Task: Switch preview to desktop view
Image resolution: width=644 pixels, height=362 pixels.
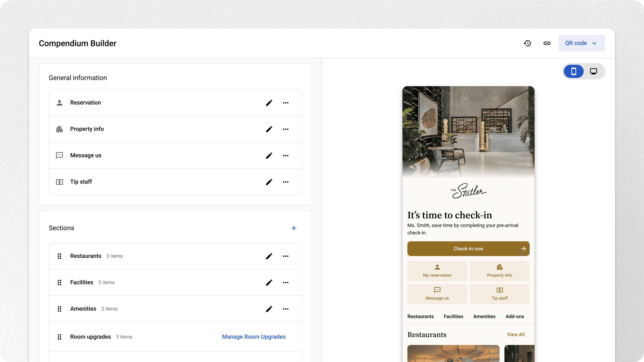Action: 594,71
